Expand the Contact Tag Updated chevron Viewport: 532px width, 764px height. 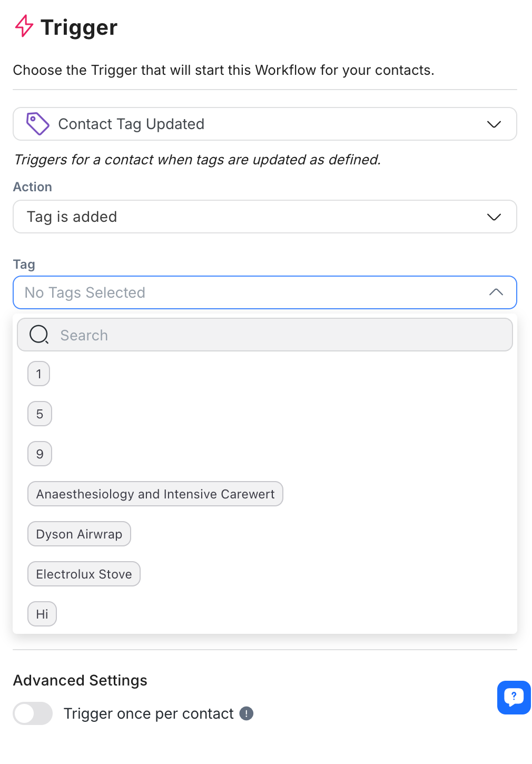(x=494, y=124)
